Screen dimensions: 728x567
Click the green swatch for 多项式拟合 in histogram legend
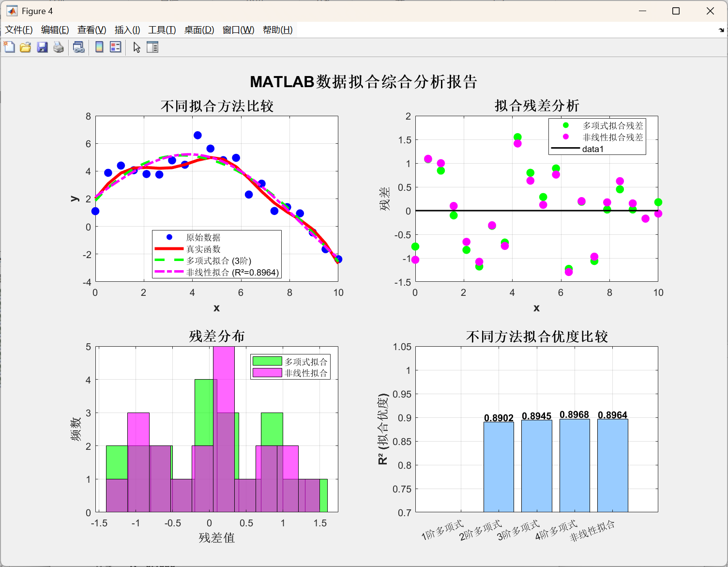click(267, 361)
